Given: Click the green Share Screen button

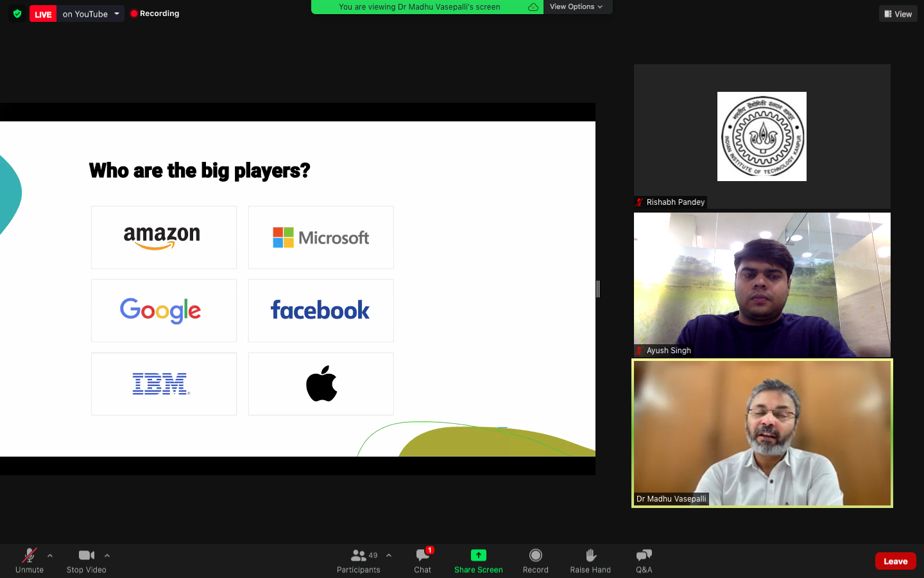Looking at the screenshot, I should pos(479,561).
